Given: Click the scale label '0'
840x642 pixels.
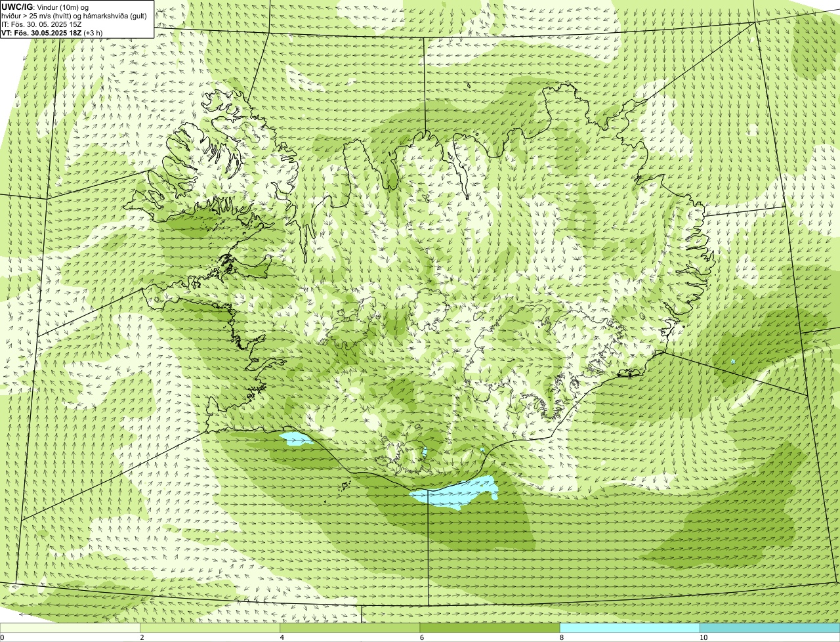Looking at the screenshot, I should click(x=2, y=637).
